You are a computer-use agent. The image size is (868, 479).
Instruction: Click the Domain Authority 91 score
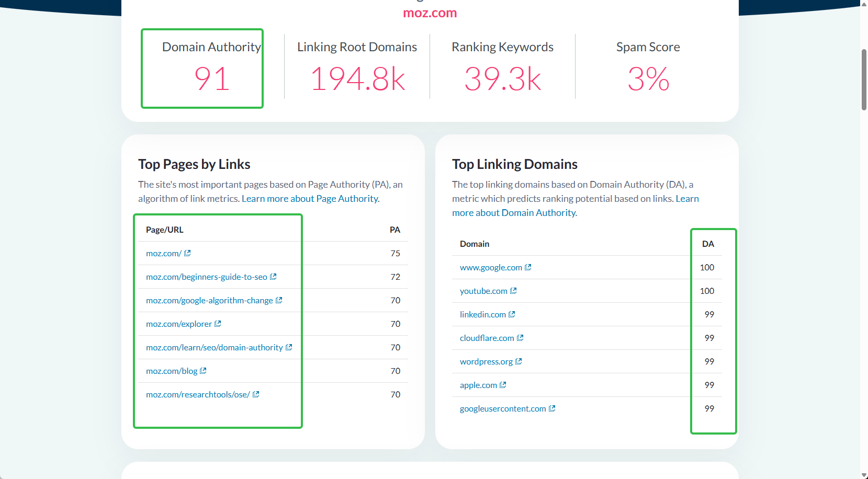pos(211,79)
